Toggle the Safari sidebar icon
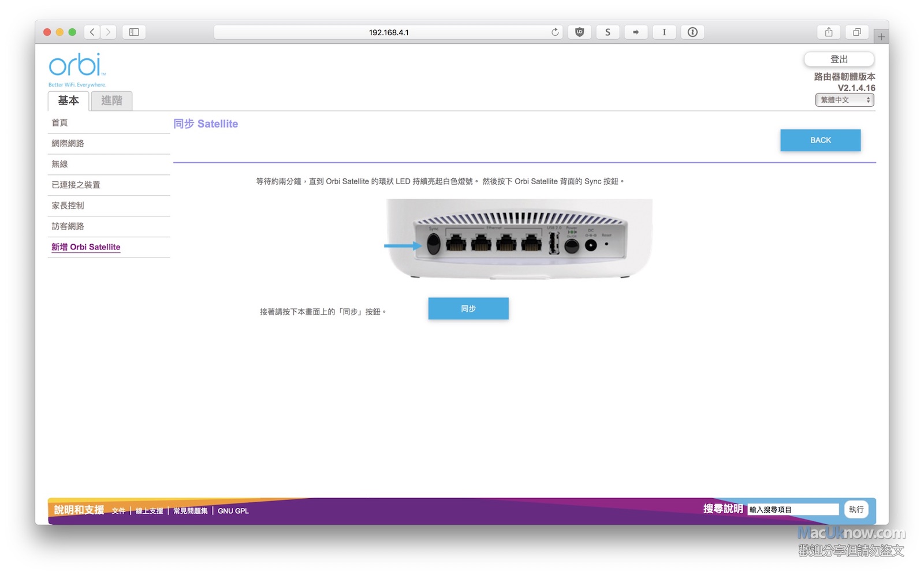This screenshot has width=924, height=575. pos(134,32)
